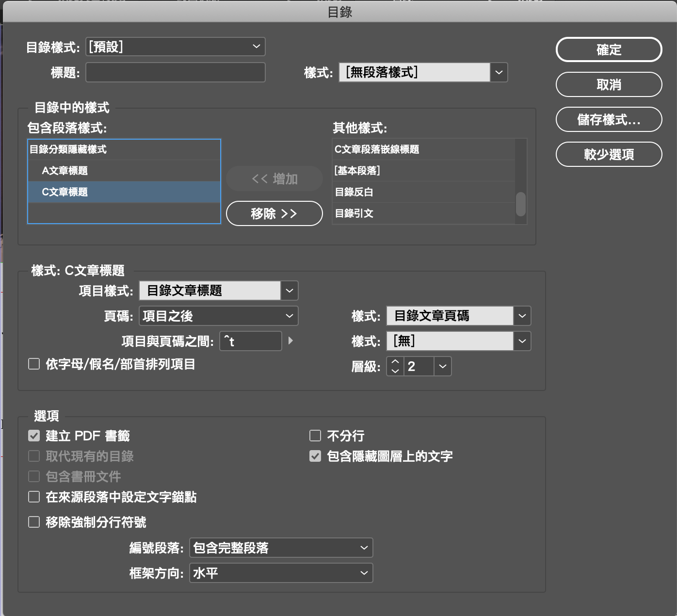Open special characters flyout arrow beside ^t

pyautogui.click(x=290, y=341)
